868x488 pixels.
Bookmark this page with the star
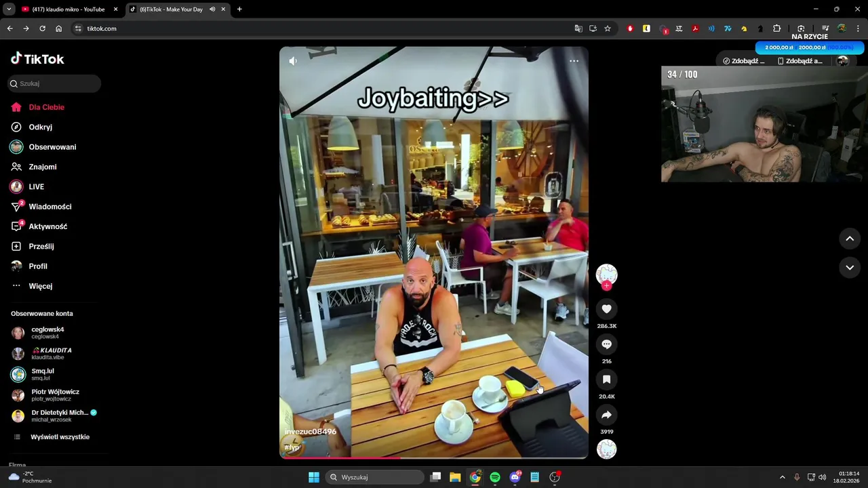[x=608, y=28]
